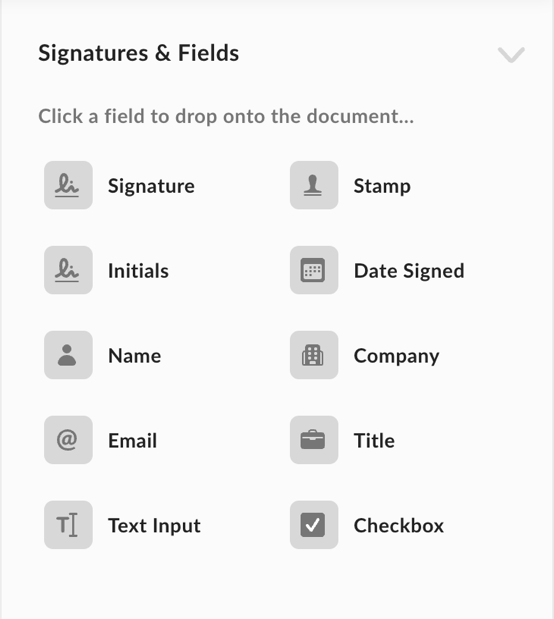Click the Text Input label

point(154,526)
